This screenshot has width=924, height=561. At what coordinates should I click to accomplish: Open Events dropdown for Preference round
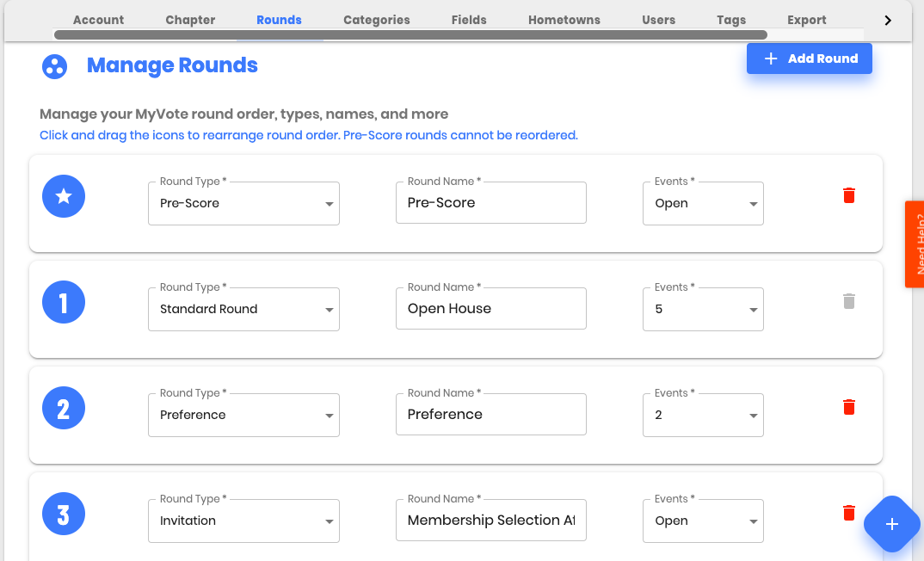point(703,415)
